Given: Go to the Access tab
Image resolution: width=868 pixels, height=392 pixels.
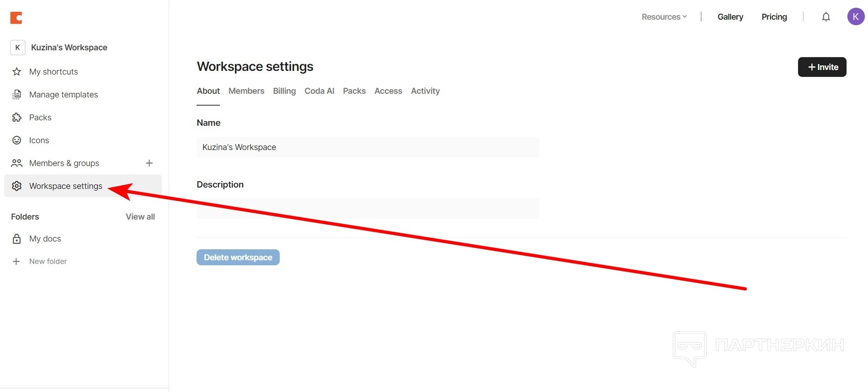Looking at the screenshot, I should (x=388, y=91).
